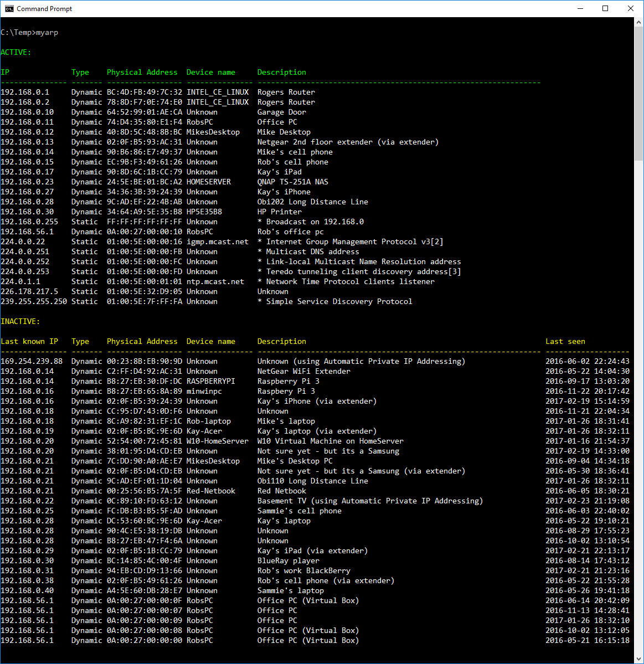Select broadcast MAC FF:FF:FF:FF:FF:FF
Screen dimensions: 644x664
145,222
